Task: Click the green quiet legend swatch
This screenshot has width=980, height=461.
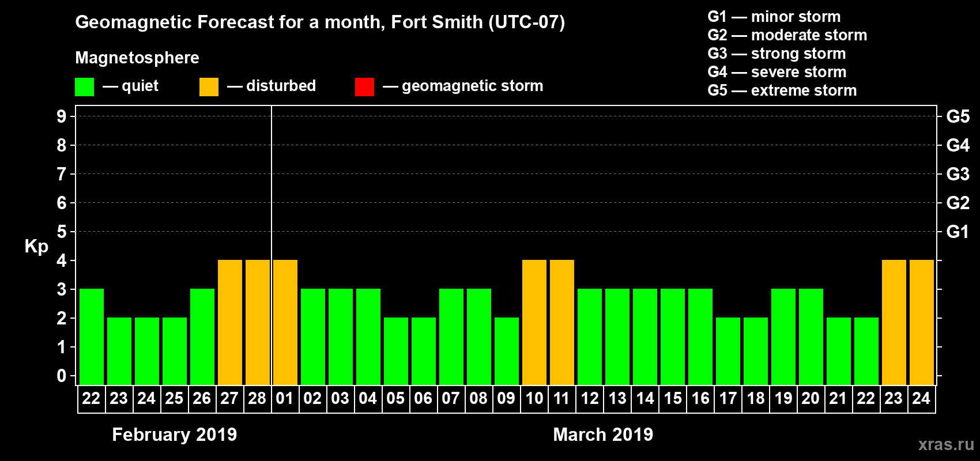Action: (x=85, y=87)
